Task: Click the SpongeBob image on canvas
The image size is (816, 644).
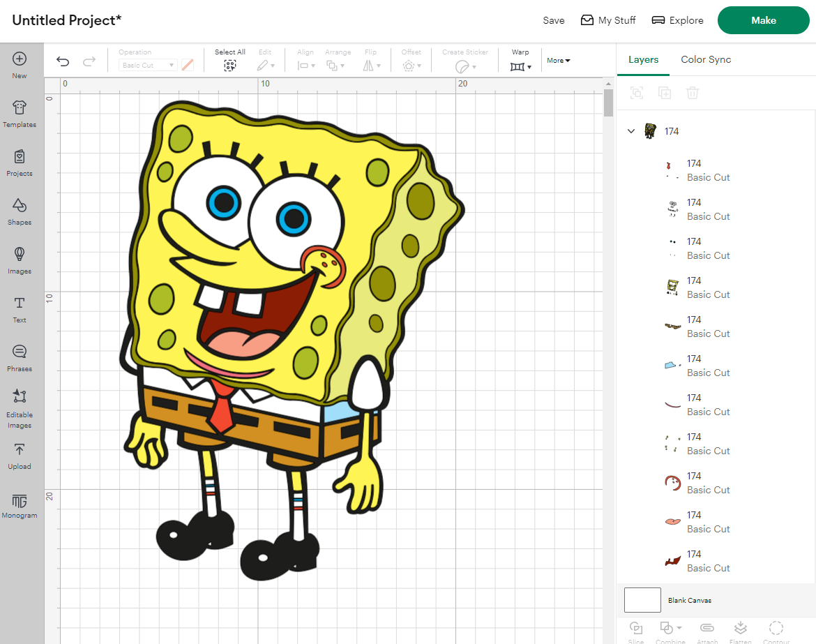Action: coord(292,341)
